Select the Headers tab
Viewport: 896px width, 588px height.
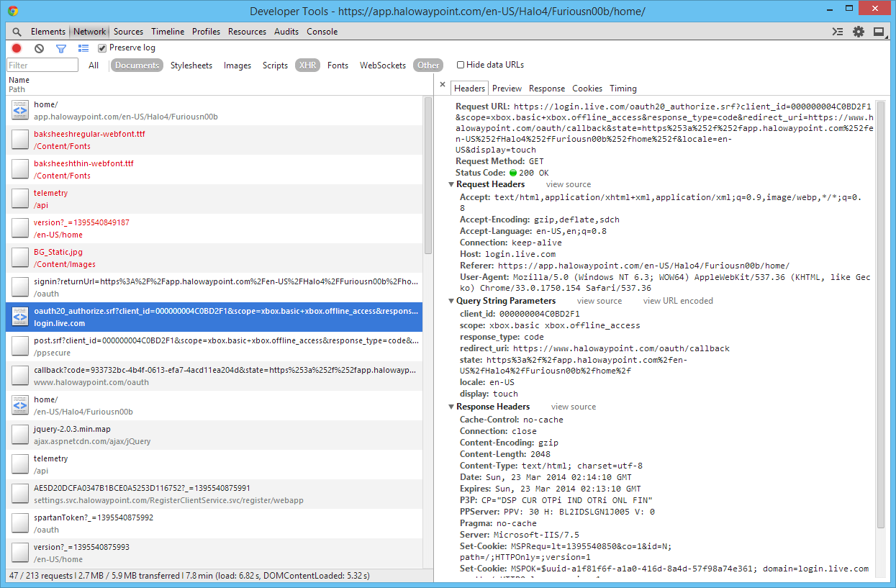click(x=469, y=89)
